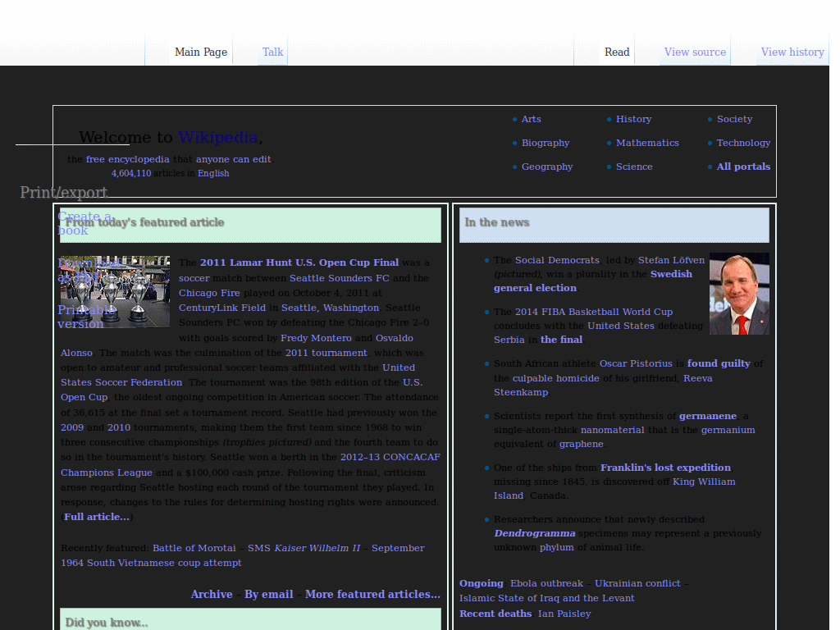The image size is (840, 630).
Task: Click the English language link
Action: (x=213, y=173)
